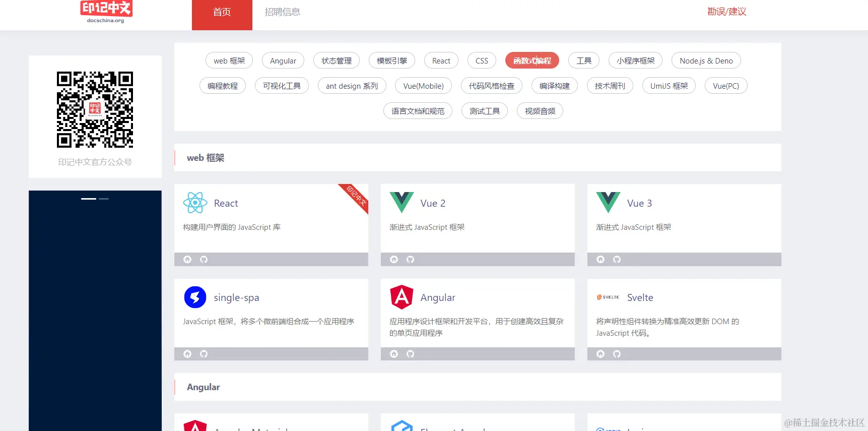Select the web 框架 category tag
868x431 pixels.
click(229, 60)
